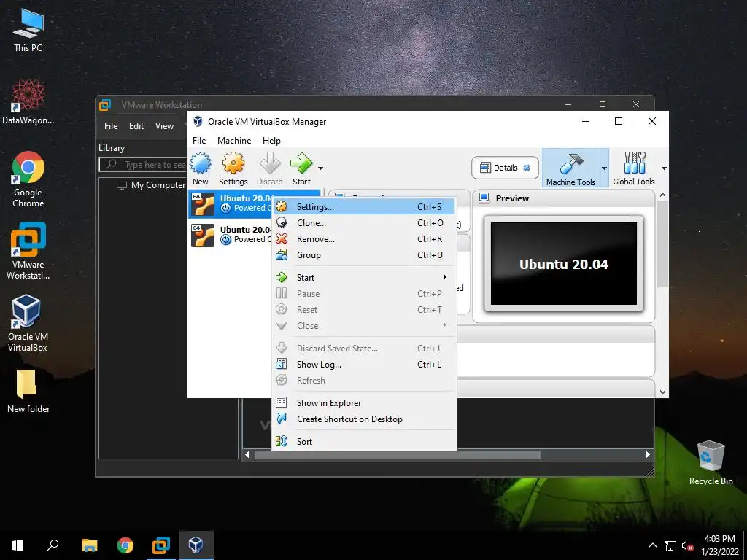Select the first highlighted Ubuntu 20.04 VM

coord(231,203)
